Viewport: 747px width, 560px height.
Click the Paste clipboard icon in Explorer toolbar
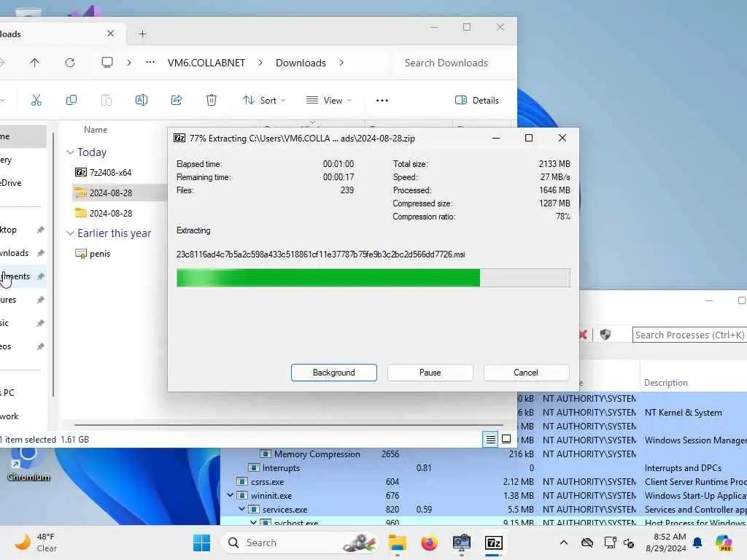[107, 100]
